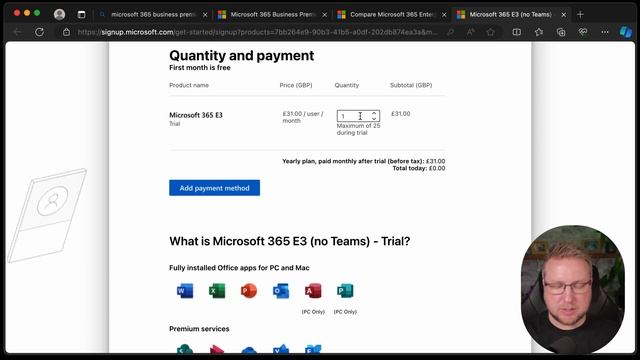Open Collections panel

(561, 32)
